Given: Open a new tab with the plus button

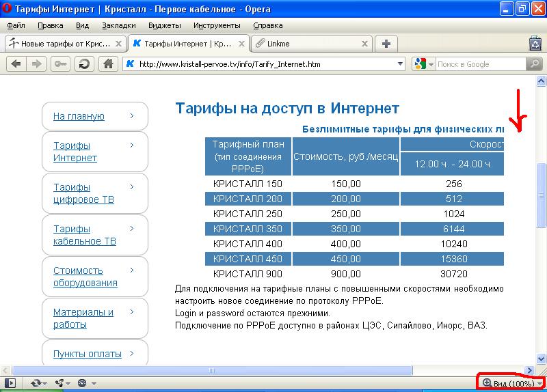Looking at the screenshot, I should pyautogui.click(x=386, y=44).
